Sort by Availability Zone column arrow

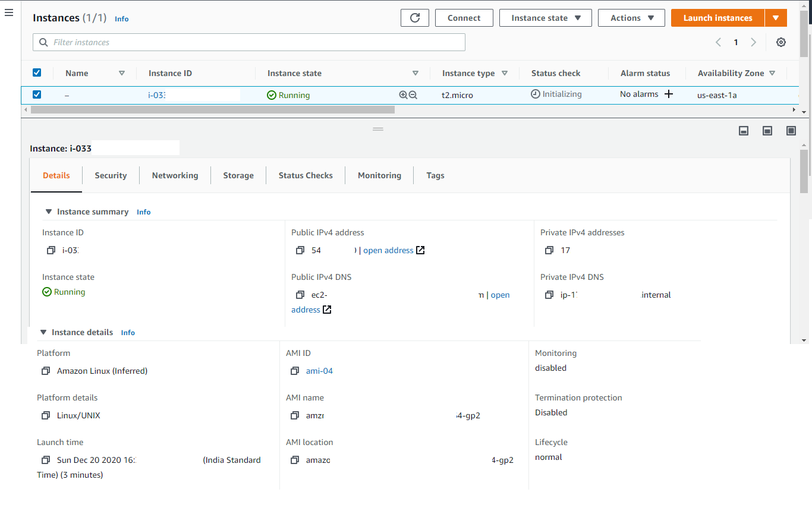coord(772,73)
